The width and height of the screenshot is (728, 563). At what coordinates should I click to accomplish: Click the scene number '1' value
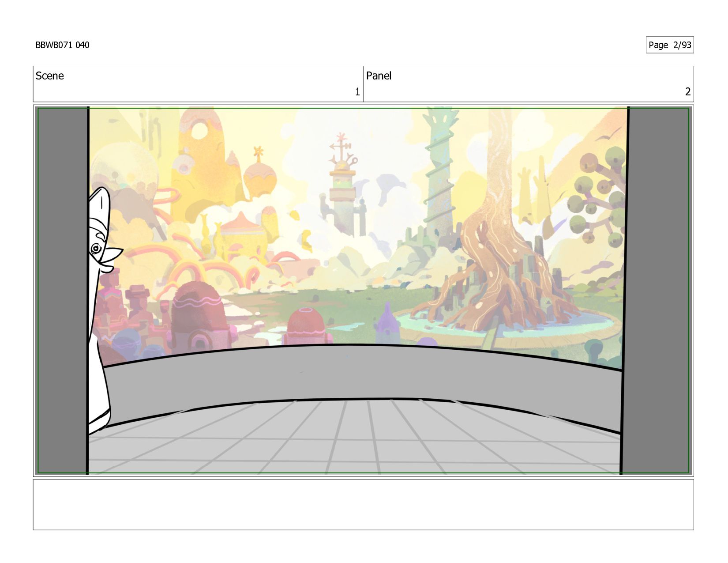(357, 92)
